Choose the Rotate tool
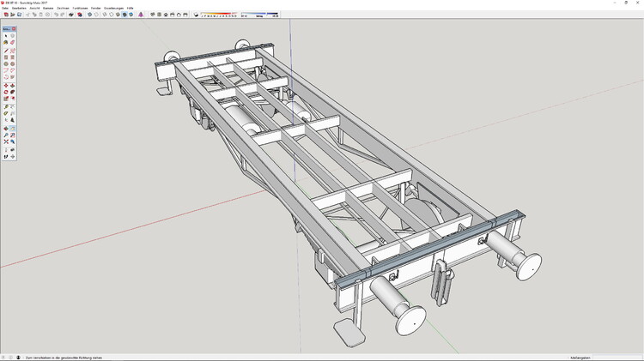The height and width of the screenshot is (361, 644). click(x=6, y=93)
